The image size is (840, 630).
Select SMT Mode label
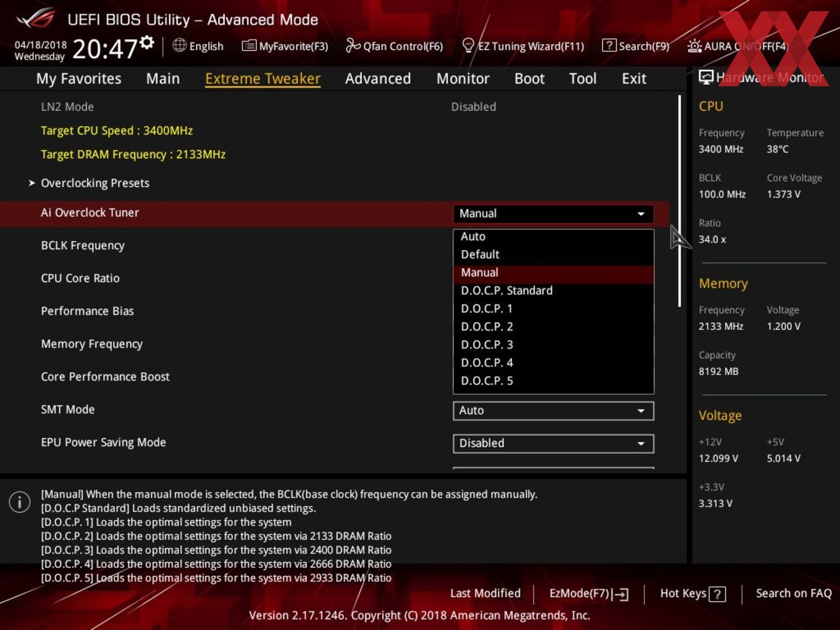67,409
